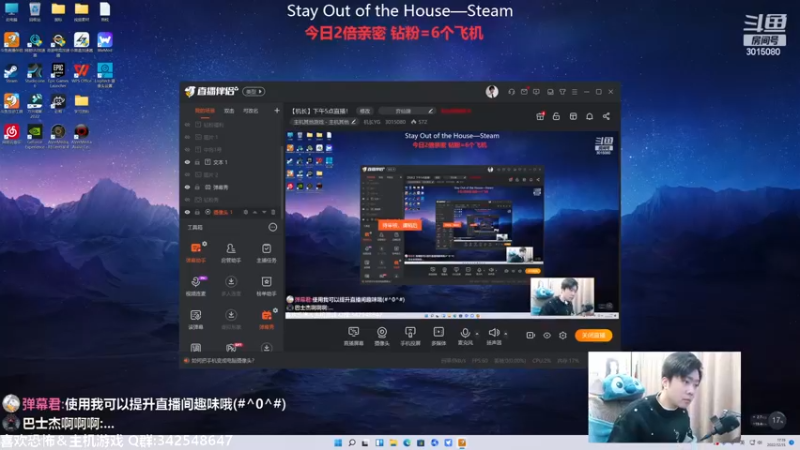Open settings gear of 摄像头 1 source
Screen dimensions: 800x450
(x=245, y=212)
